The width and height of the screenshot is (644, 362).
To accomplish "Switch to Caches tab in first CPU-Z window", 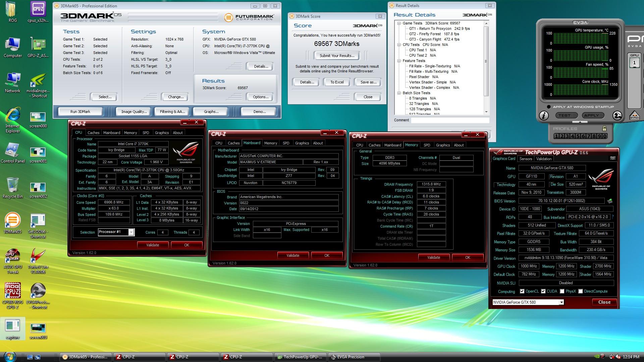I will 93,133.
